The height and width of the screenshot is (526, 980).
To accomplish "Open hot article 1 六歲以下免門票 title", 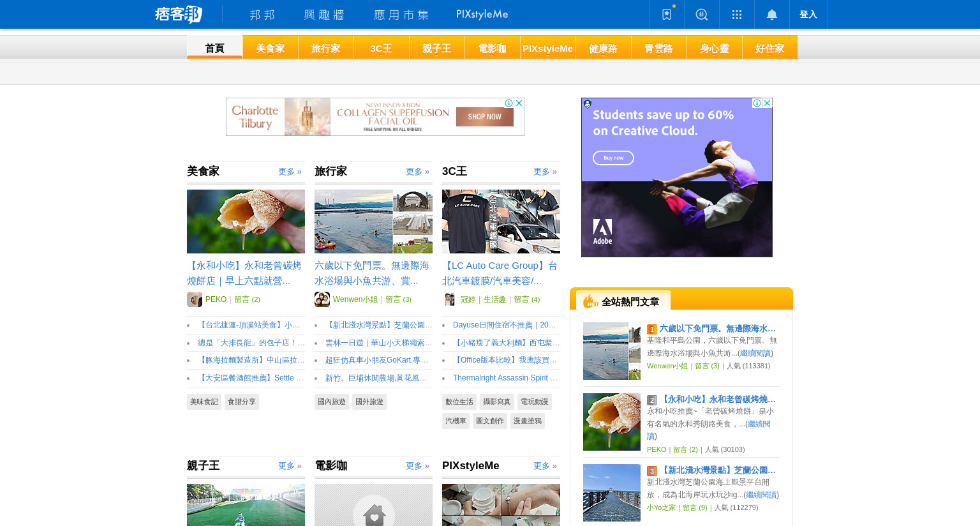I will (x=717, y=329).
